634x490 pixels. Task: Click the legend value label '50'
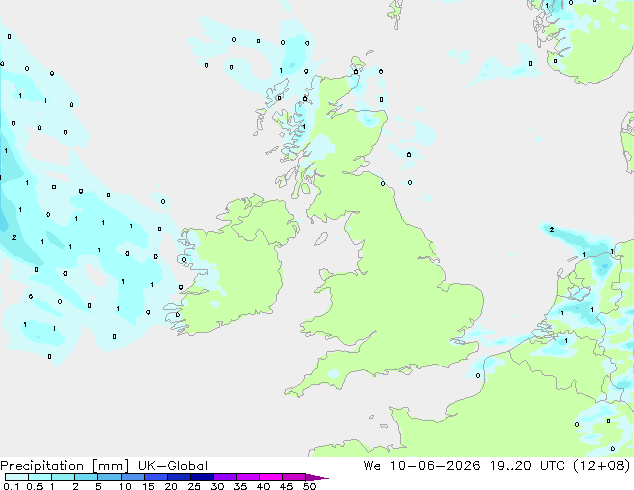(x=309, y=486)
